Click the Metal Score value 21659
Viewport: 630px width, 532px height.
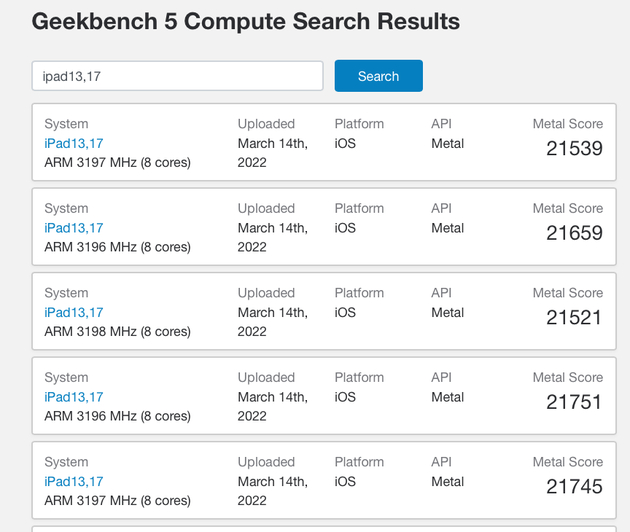pyautogui.click(x=574, y=233)
